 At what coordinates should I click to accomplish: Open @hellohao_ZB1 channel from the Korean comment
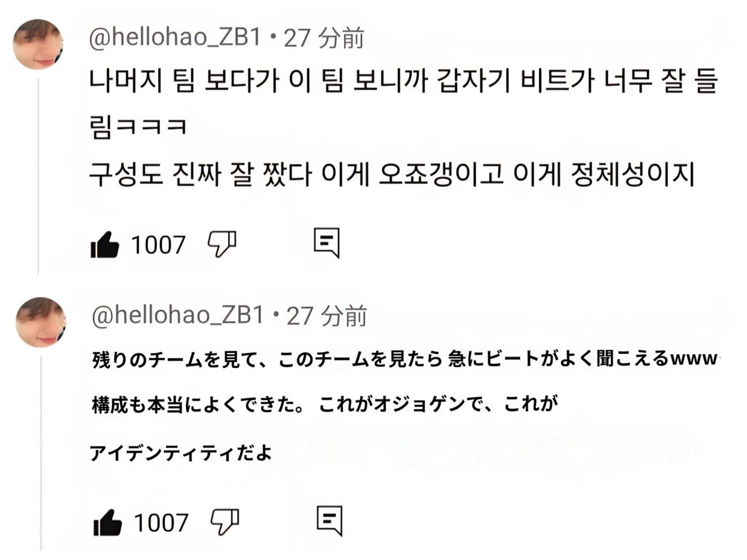pos(177,39)
